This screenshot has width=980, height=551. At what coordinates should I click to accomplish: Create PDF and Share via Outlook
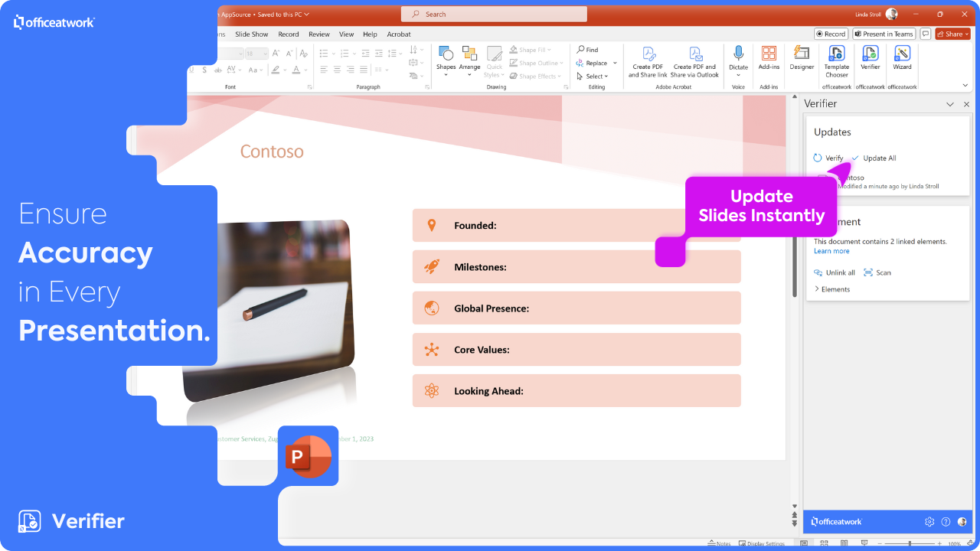[694, 61]
